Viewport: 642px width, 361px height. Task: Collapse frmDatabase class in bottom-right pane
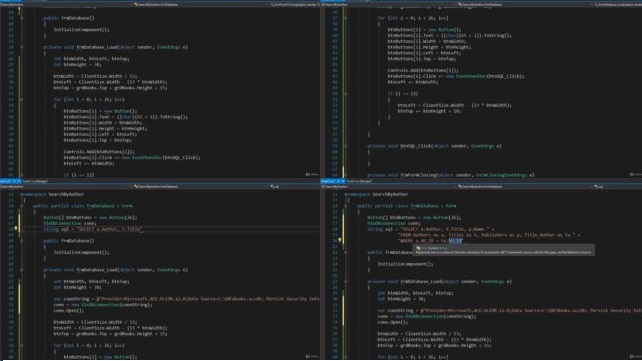(345, 206)
